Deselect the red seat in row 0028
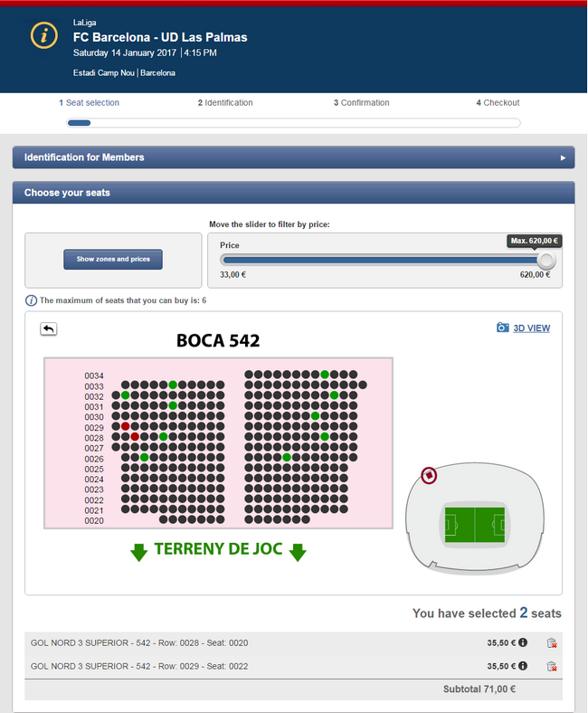The height and width of the screenshot is (713, 588). point(135,436)
